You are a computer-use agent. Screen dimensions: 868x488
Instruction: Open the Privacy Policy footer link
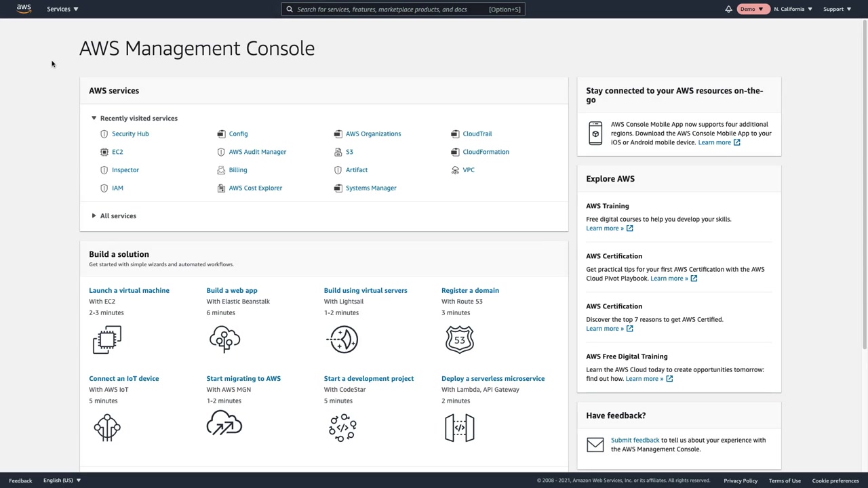[741, 481]
